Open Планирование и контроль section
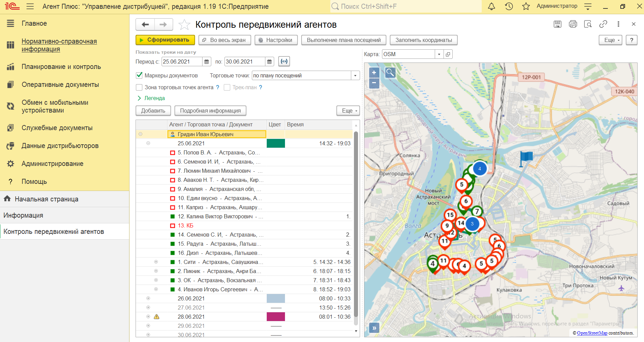Screen dimensions: 644x342 coord(61,67)
